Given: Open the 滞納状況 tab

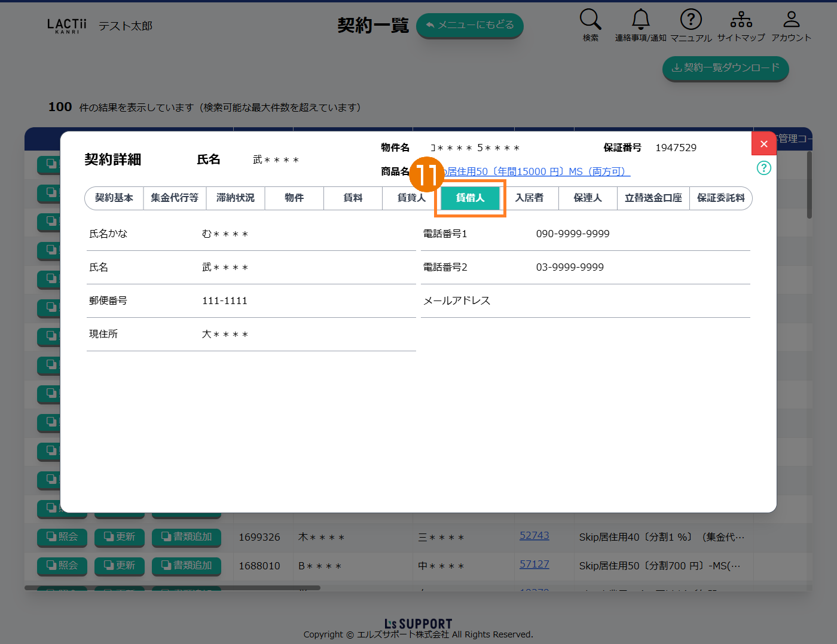Looking at the screenshot, I should (236, 198).
